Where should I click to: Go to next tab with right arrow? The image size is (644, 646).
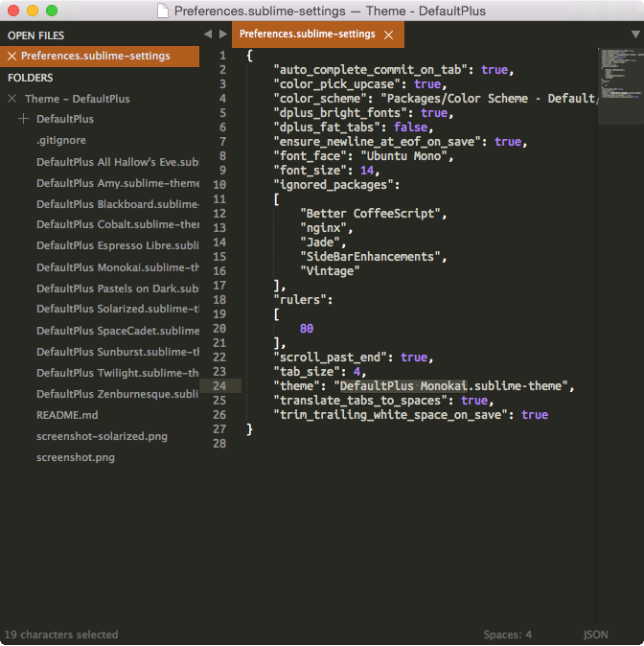[x=223, y=35]
